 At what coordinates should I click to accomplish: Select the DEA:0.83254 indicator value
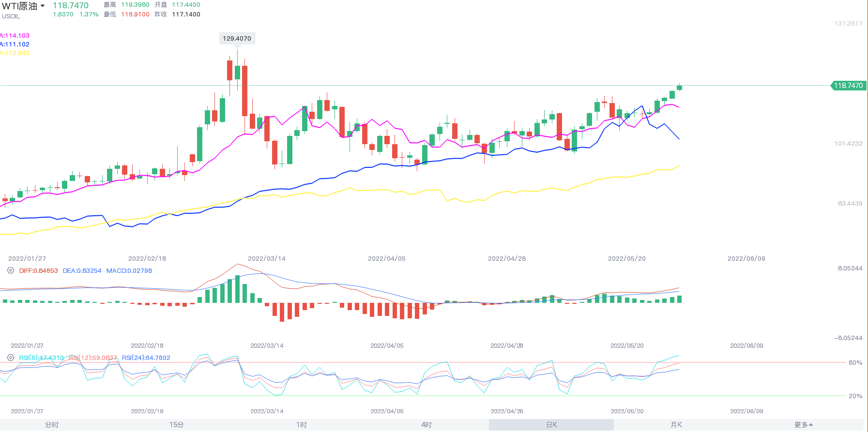pos(82,270)
